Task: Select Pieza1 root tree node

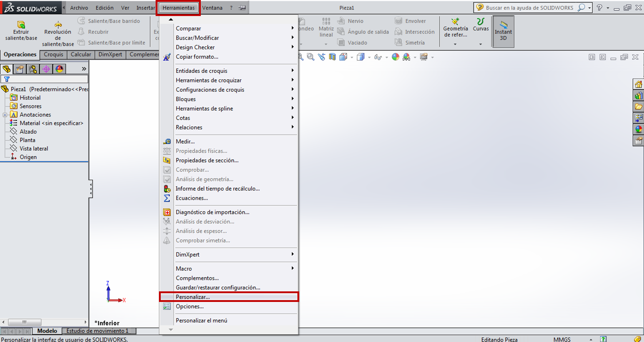Action: coord(44,89)
